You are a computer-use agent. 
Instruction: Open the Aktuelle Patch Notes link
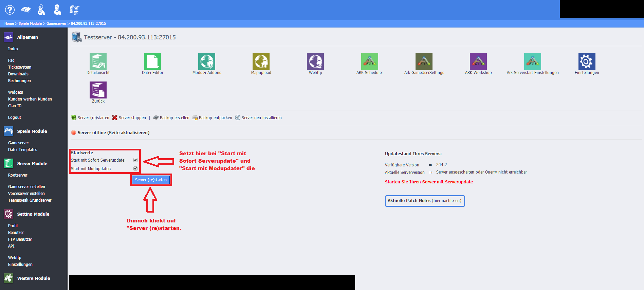tap(424, 201)
